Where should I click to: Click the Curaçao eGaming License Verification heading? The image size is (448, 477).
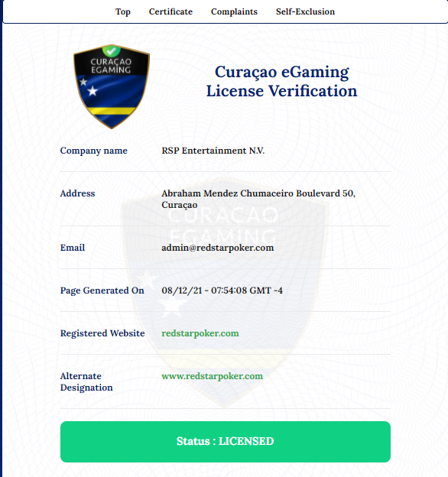pyautogui.click(x=281, y=81)
